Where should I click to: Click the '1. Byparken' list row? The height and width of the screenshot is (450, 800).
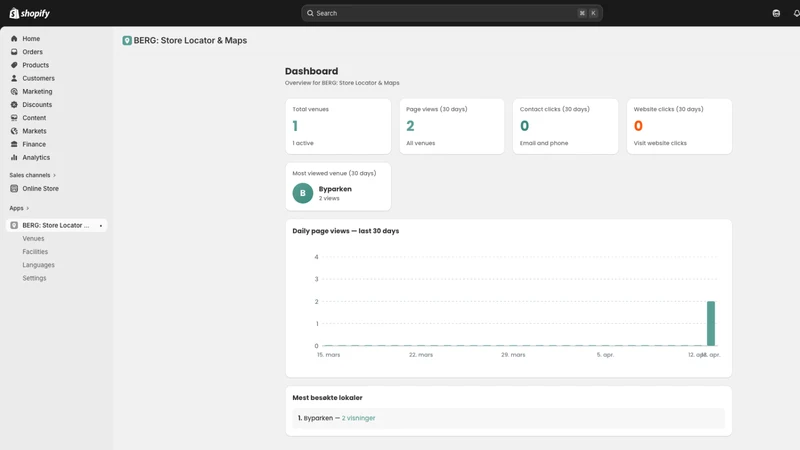coord(509,418)
